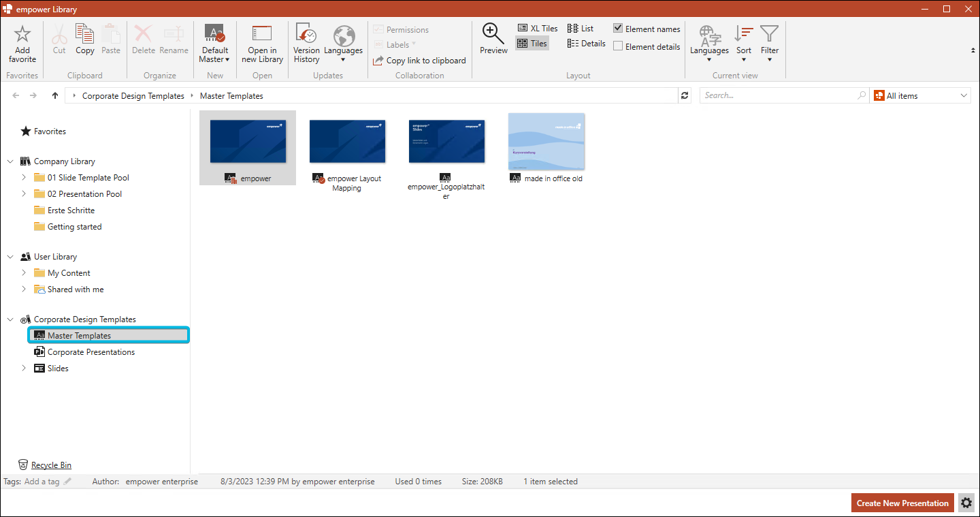Select Master Templates in the tree
This screenshot has width=980, height=517.
(x=109, y=335)
